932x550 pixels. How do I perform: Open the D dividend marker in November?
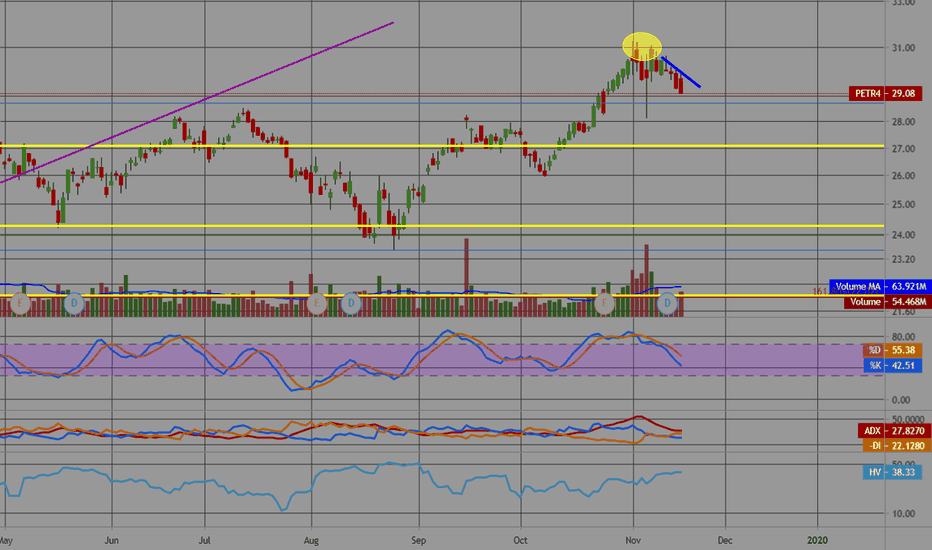click(667, 303)
